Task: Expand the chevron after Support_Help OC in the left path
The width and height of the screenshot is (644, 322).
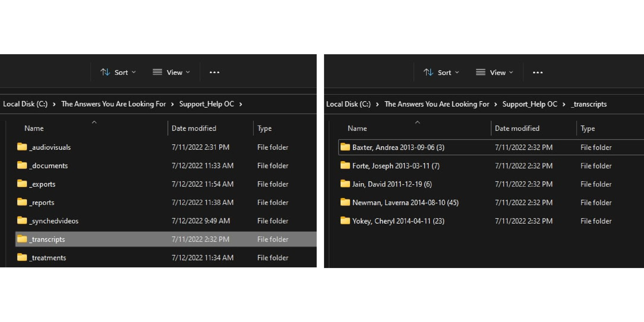Action: click(240, 104)
